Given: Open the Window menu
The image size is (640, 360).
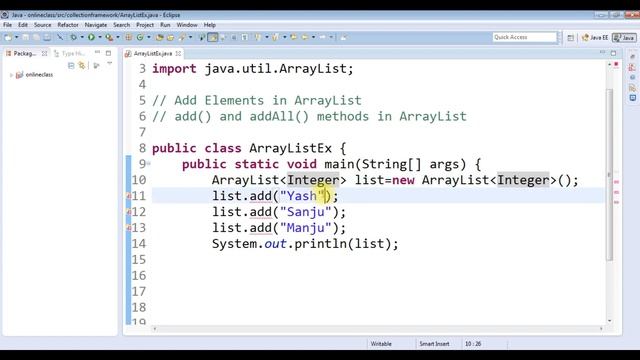Looking at the screenshot, I should coord(187,25).
